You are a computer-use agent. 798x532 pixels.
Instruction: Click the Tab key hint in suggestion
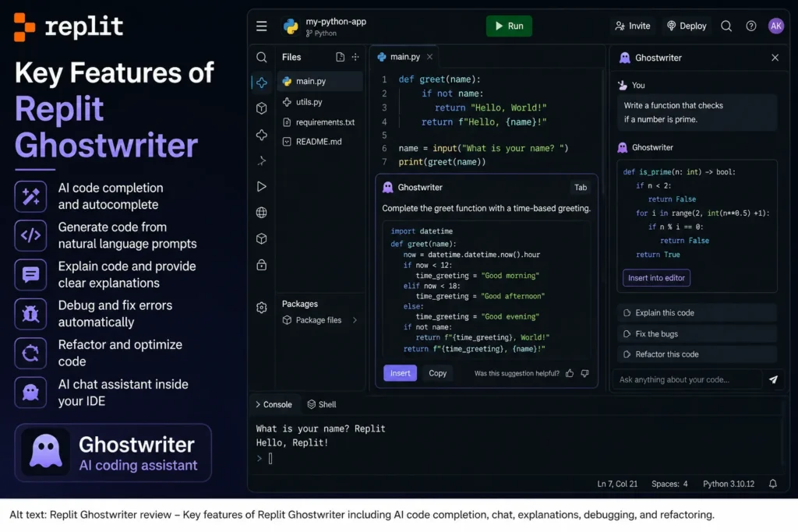point(580,187)
